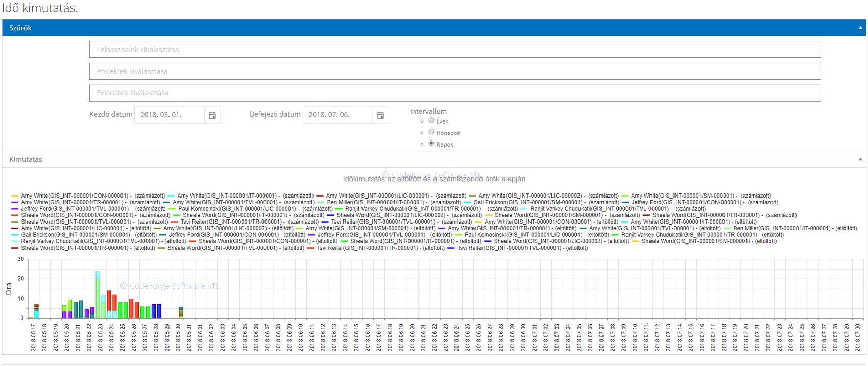
Task: Open the Felhasználók kiválasztása selector
Action: click(x=454, y=50)
